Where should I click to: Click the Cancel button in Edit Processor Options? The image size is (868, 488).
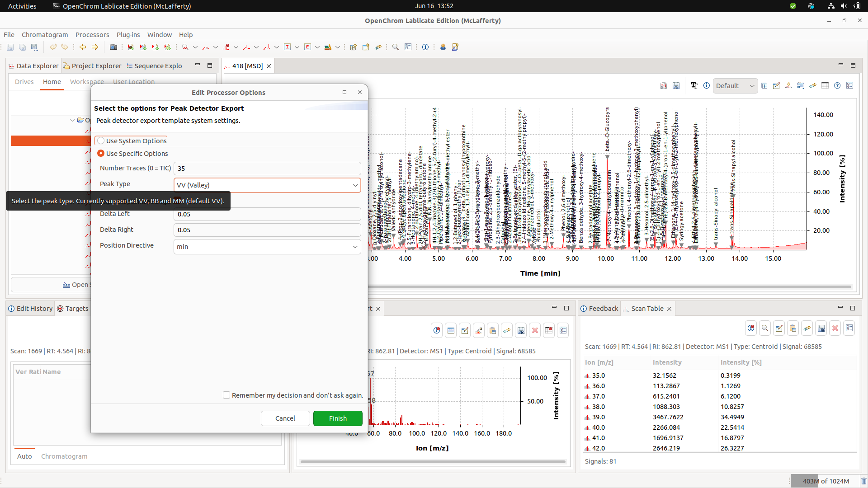[x=285, y=418]
